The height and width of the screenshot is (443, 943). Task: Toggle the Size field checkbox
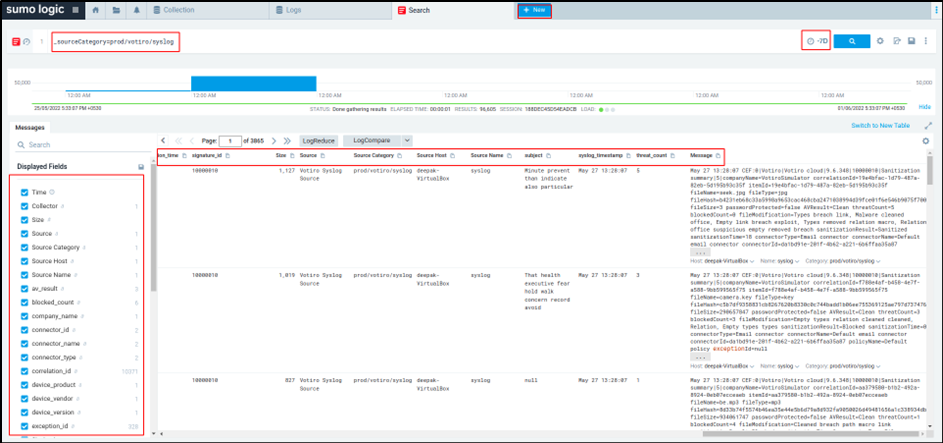point(25,220)
